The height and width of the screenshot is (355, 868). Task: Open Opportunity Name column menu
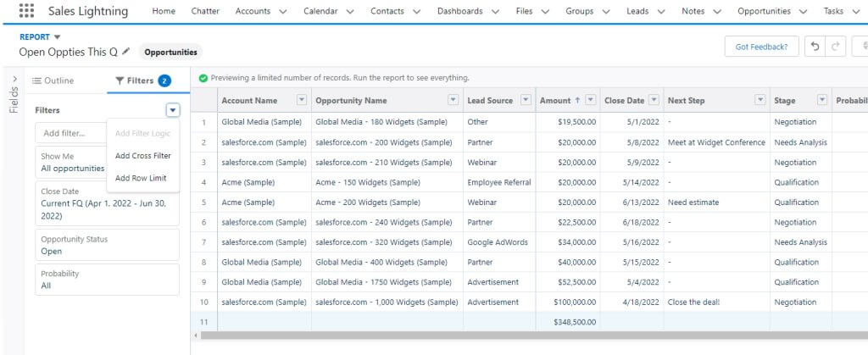tap(453, 100)
